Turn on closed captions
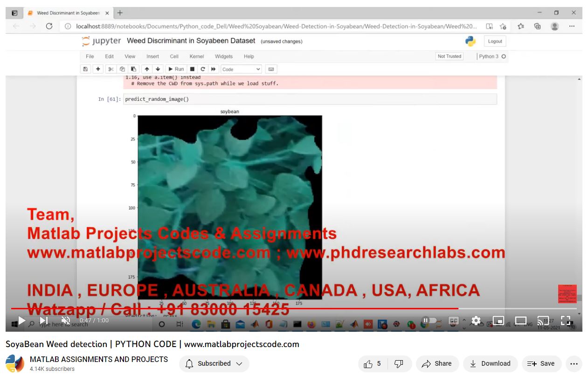This screenshot has width=588, height=376. click(453, 320)
